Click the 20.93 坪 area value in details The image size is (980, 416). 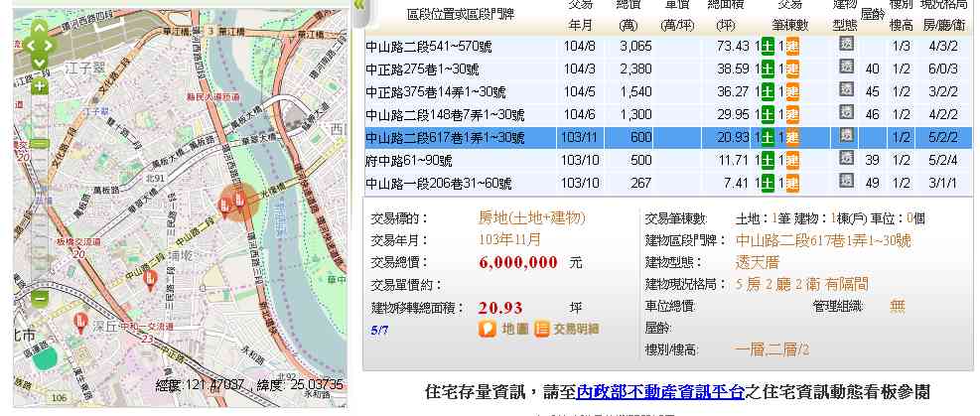pyautogui.click(x=500, y=308)
